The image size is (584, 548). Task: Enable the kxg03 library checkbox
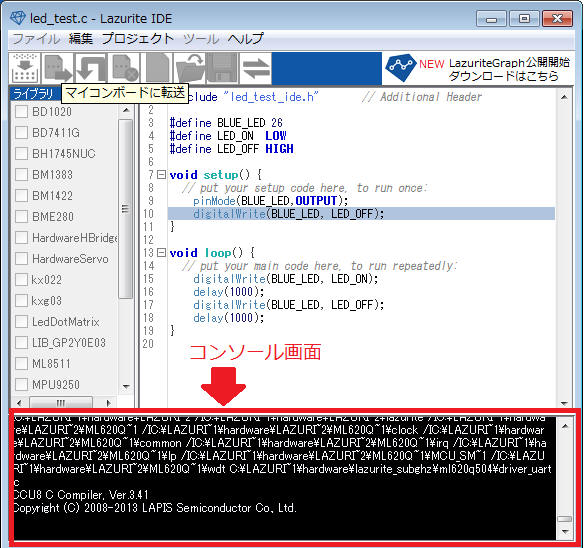[22, 300]
